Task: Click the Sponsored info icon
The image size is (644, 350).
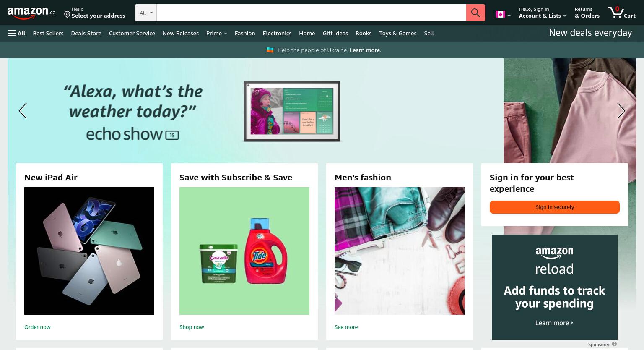Action: (x=614, y=344)
